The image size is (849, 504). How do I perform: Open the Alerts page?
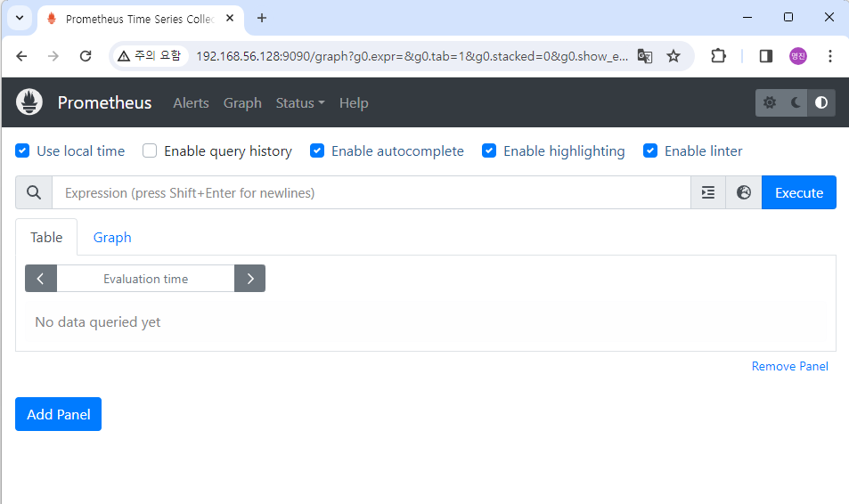[x=191, y=103]
